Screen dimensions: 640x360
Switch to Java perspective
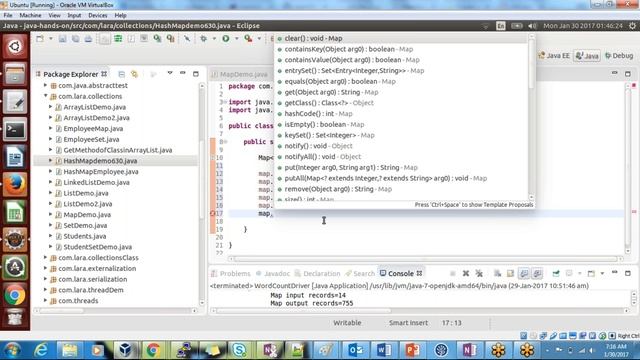coord(587,56)
